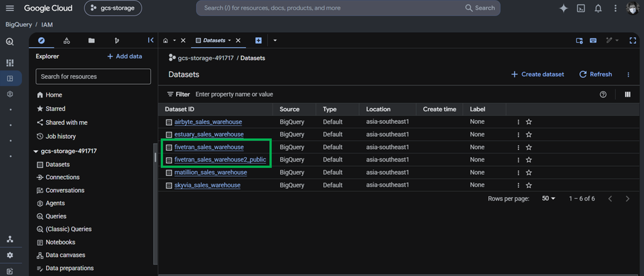Expand the home tab dropdown arrow
The image size is (644, 276).
pyautogui.click(x=174, y=40)
